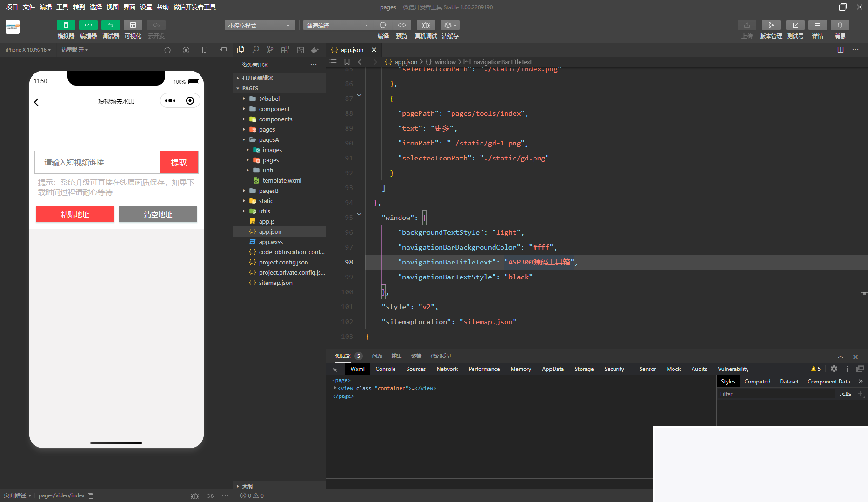Open the mini program mode dropdown

260,25
